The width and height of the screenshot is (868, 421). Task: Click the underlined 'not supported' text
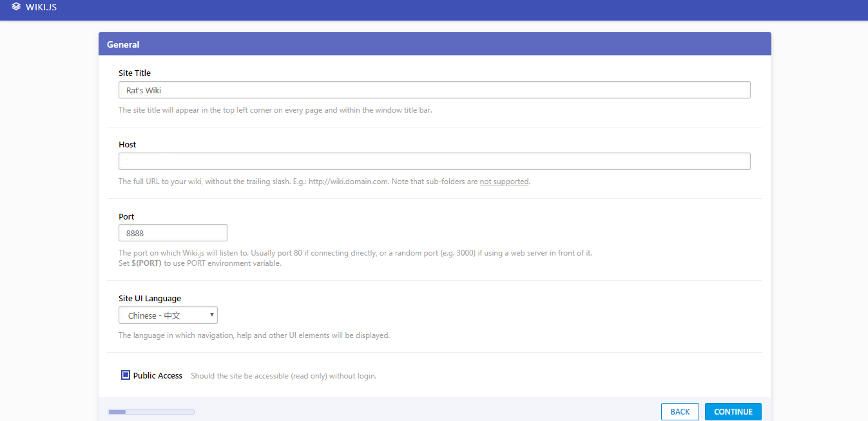tap(504, 182)
